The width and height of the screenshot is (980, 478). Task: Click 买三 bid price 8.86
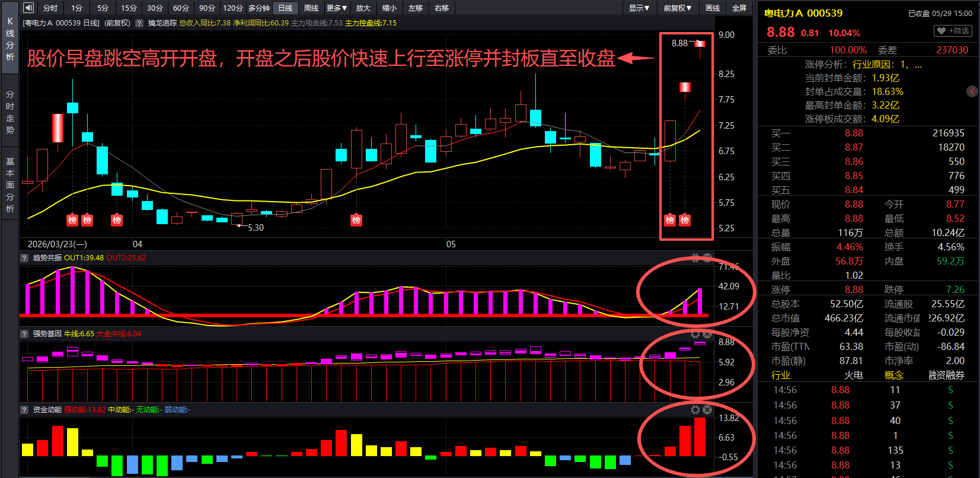point(854,161)
